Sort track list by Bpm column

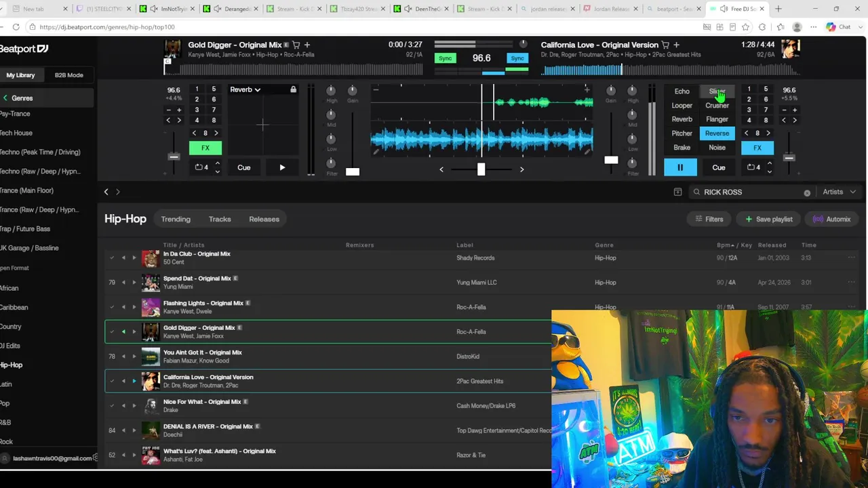pyautogui.click(x=725, y=245)
